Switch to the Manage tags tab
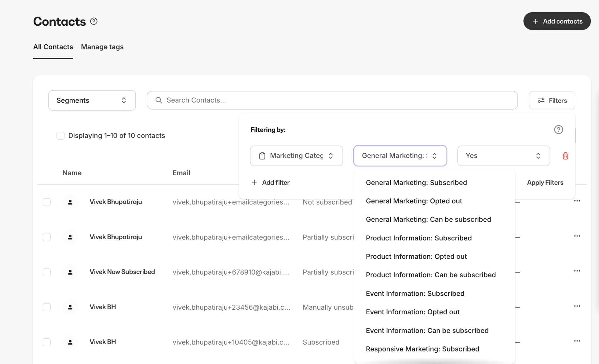Screen dimensions: 599x364 coord(102,47)
